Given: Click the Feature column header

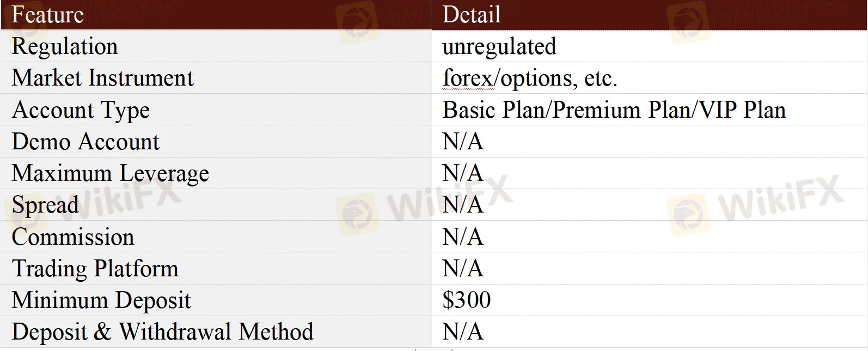Looking at the screenshot, I should pyautogui.click(x=47, y=15).
